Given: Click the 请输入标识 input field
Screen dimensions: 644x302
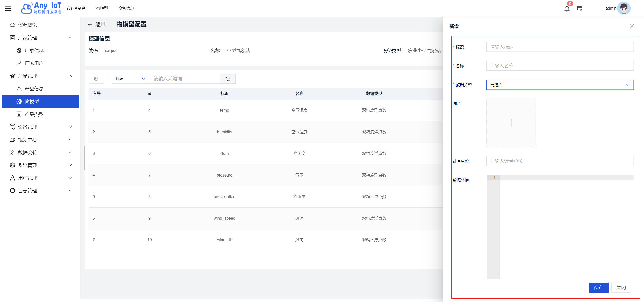Looking at the screenshot, I should point(559,47).
